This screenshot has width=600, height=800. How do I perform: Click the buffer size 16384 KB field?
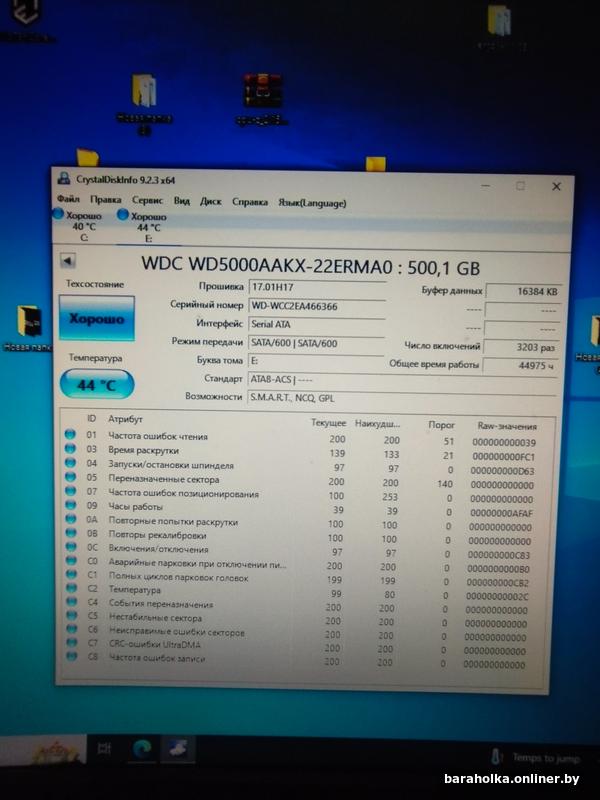(524, 291)
